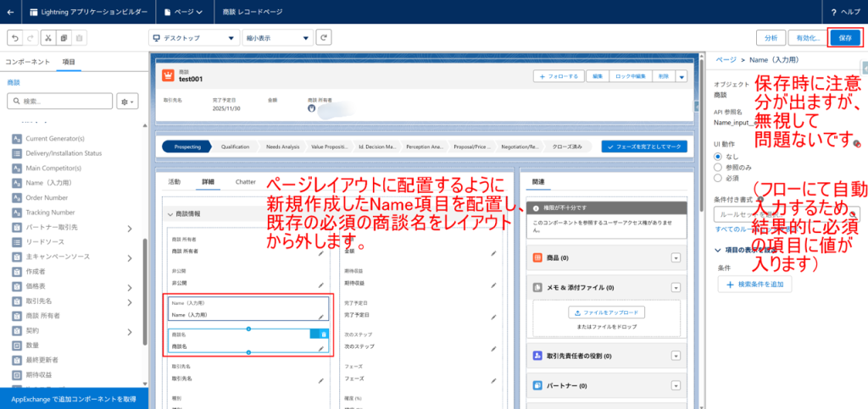Click the pencil icon on 商談 所有者 field
868x409 pixels.
[x=320, y=254]
